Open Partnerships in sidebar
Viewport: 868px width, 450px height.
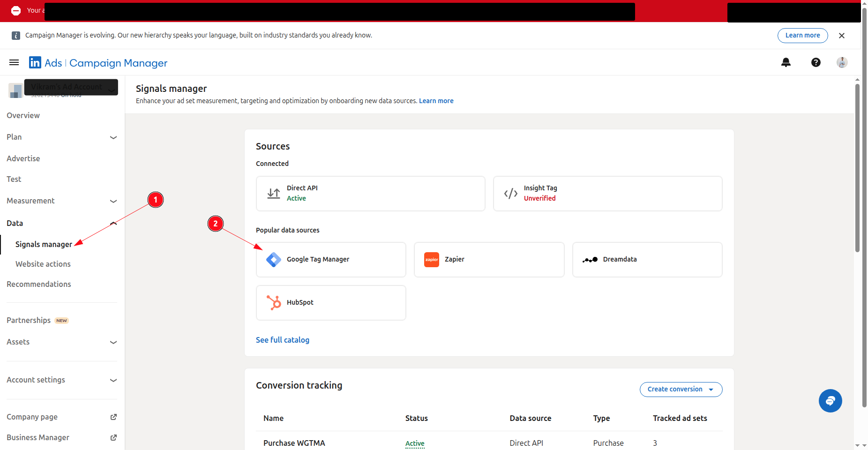point(29,320)
